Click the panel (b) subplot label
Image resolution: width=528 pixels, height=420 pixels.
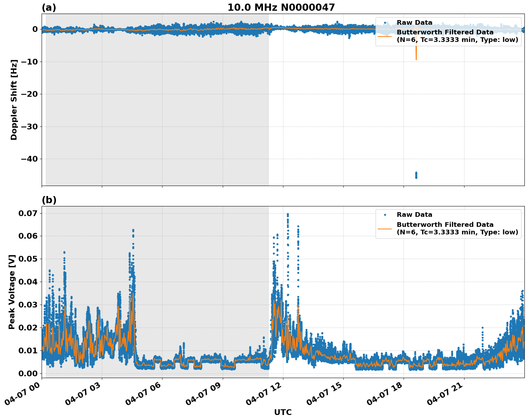[x=49, y=200]
